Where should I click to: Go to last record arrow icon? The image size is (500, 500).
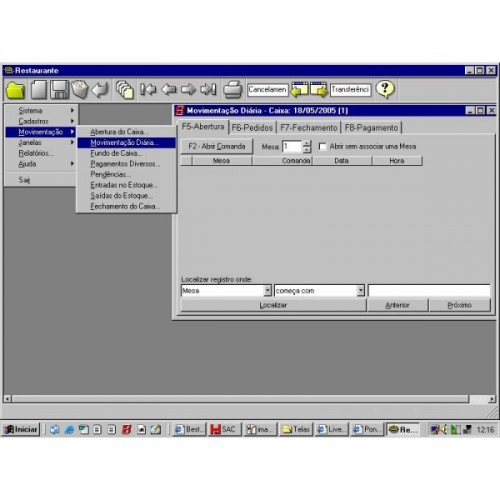pyautogui.click(x=208, y=89)
